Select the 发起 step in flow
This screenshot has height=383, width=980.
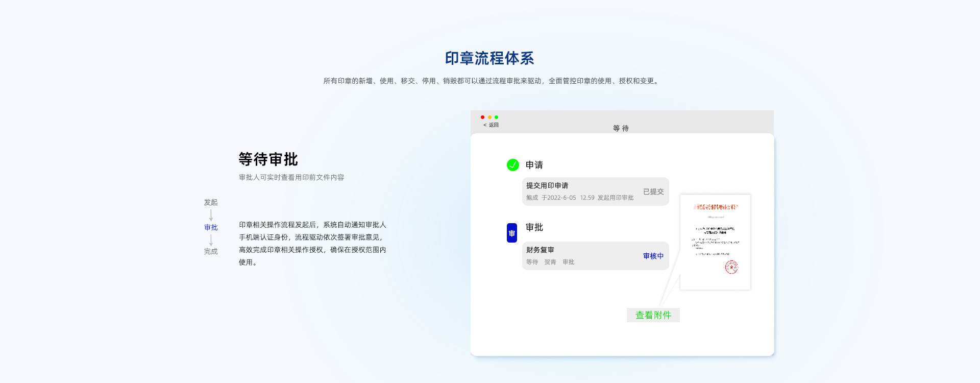pyautogui.click(x=211, y=202)
